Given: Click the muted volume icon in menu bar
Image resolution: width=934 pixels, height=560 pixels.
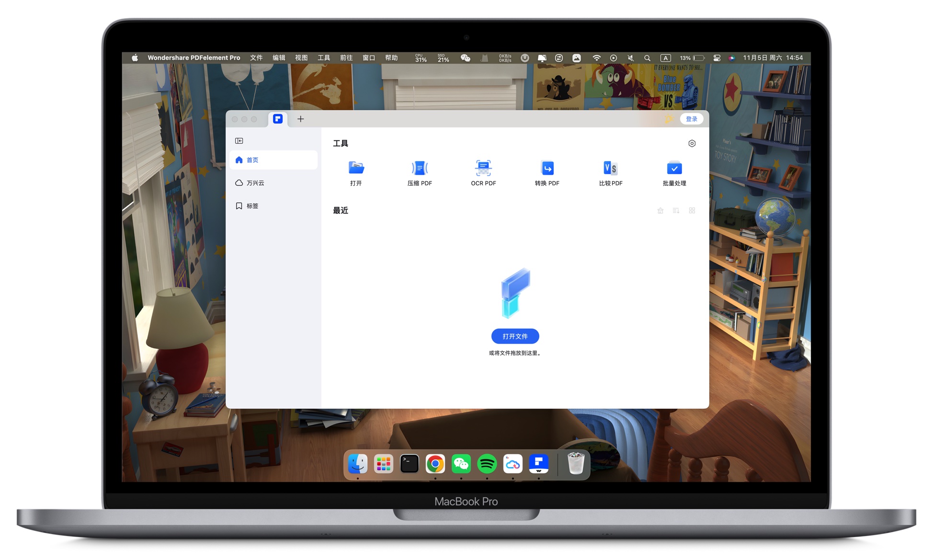Looking at the screenshot, I should pyautogui.click(x=630, y=58).
